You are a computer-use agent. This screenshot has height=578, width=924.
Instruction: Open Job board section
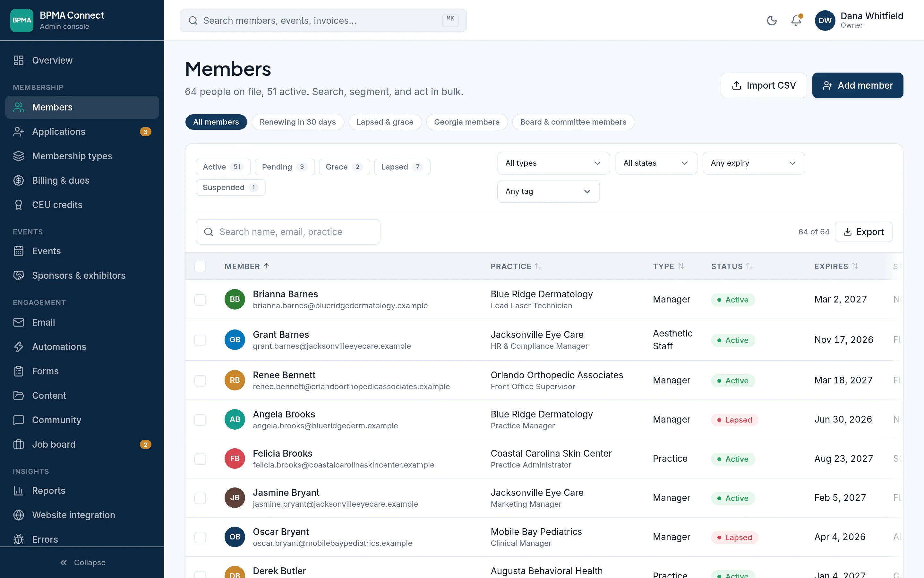click(82, 444)
